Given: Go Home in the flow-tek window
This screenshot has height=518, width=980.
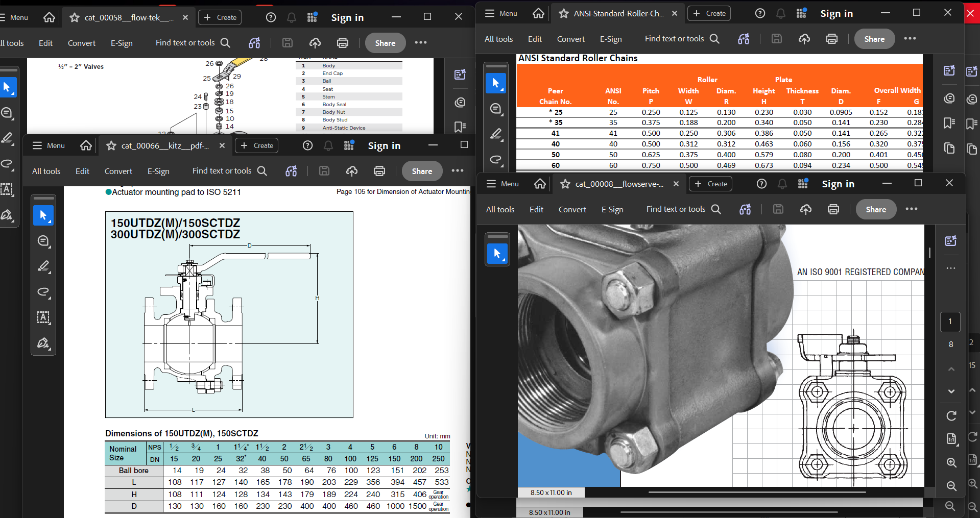Looking at the screenshot, I should tap(49, 17).
